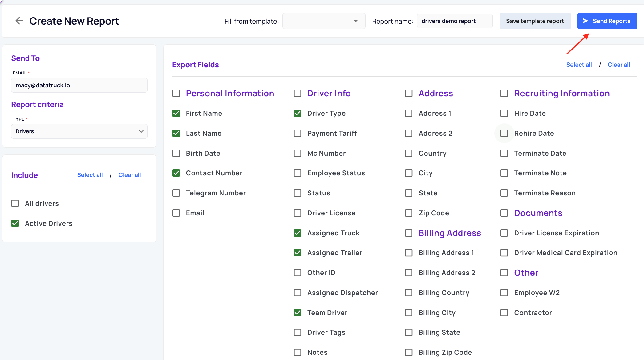Check the Employee W2 checkbox
This screenshot has width=644, height=360.
(504, 293)
